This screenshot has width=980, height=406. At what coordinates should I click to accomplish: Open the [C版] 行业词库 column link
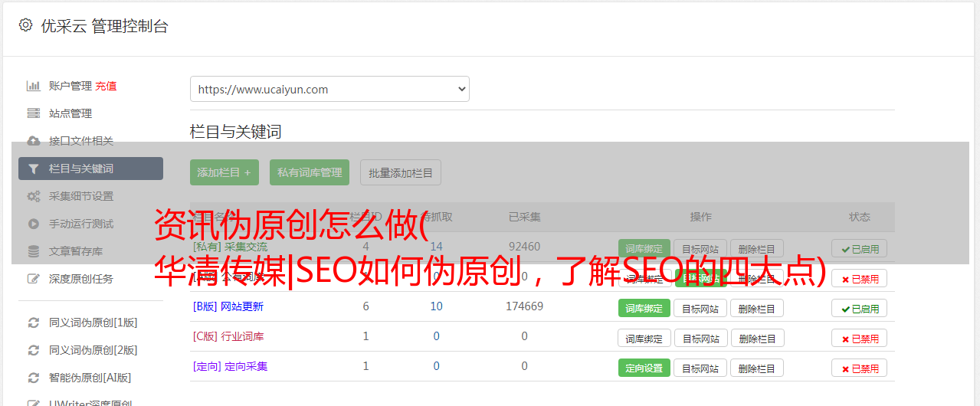tap(228, 336)
